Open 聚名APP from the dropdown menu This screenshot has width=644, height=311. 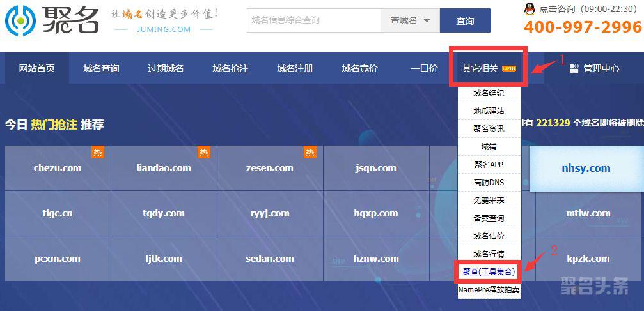click(x=489, y=165)
